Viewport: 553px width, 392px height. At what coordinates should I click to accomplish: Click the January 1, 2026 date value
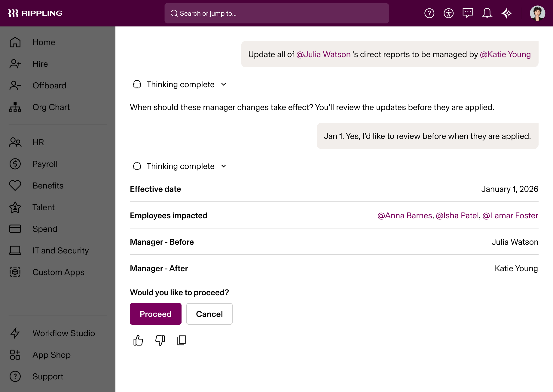tap(510, 189)
